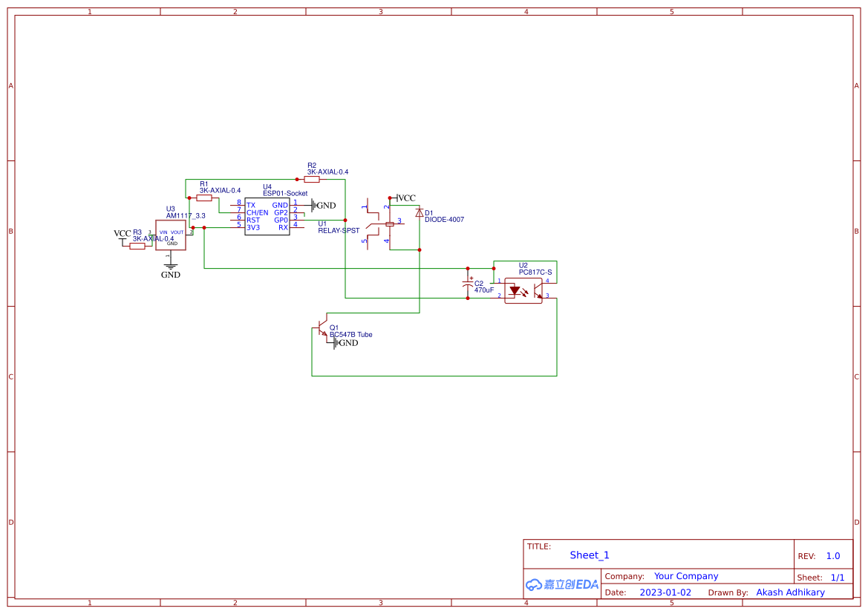This screenshot has width=868, height=614.
Task: Click the date 2023-01-02 in title block
Action: coord(665,592)
